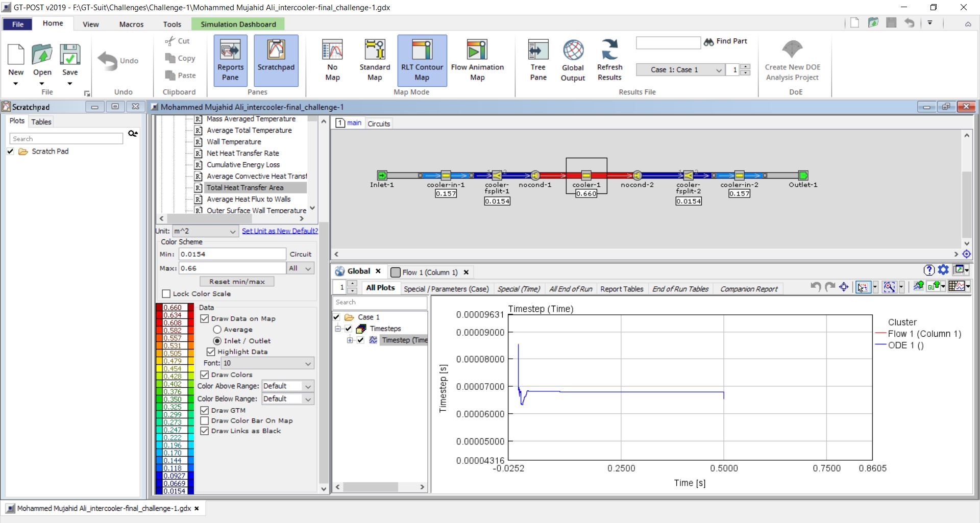Open the Macros menu
Image resolution: width=980 pixels, height=523 pixels.
(131, 24)
